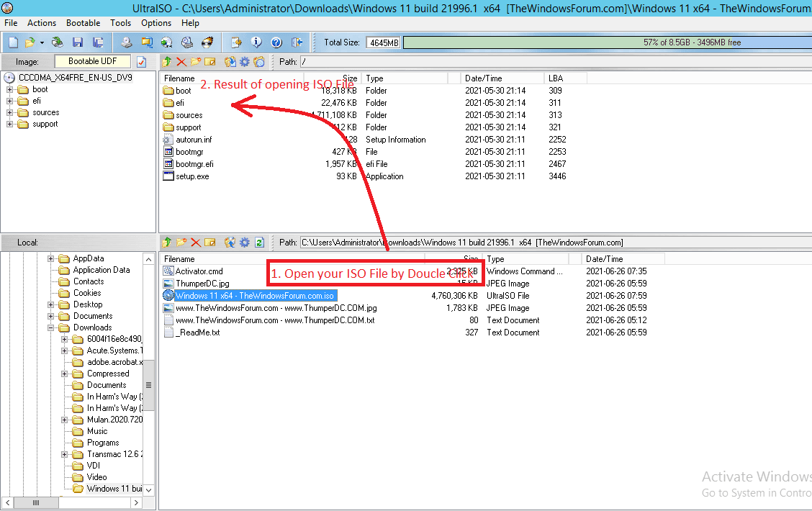Open the Bootable menu
The width and height of the screenshot is (812, 511).
pyautogui.click(x=83, y=22)
